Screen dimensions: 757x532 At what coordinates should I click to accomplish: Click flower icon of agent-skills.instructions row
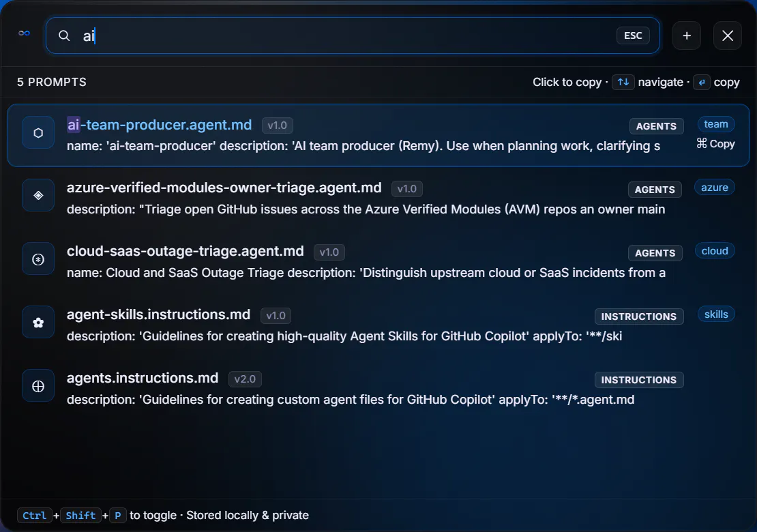(38, 323)
